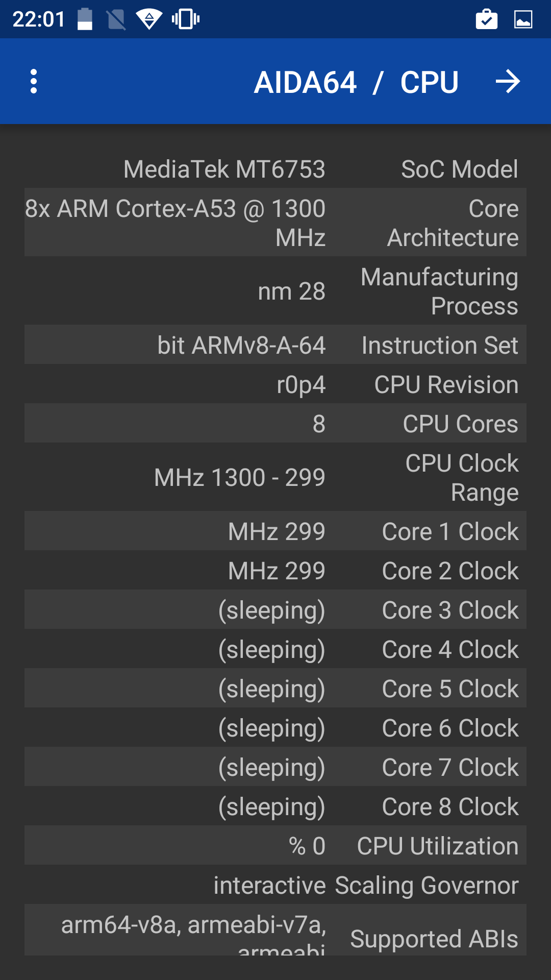Tap the CPU Utilization row
Screen dimensions: 551x980
[275, 846]
